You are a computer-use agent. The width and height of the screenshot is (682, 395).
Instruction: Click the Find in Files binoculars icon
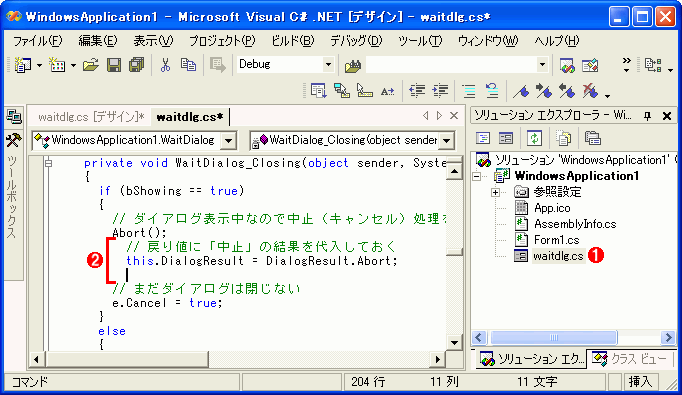[353, 66]
